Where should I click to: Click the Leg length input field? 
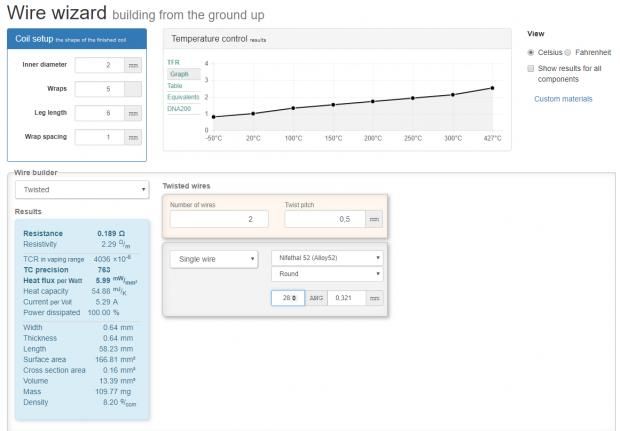(100, 113)
